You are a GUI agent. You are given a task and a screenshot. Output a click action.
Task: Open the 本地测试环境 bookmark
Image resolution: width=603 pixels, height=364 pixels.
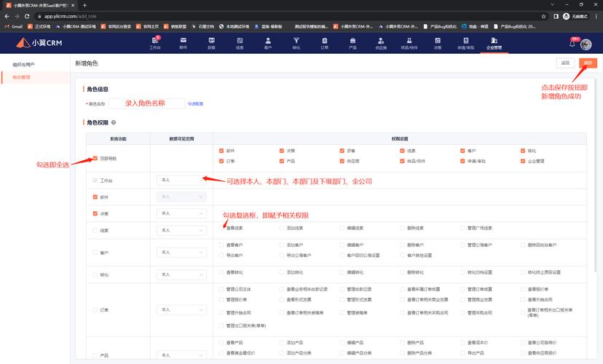234,26
